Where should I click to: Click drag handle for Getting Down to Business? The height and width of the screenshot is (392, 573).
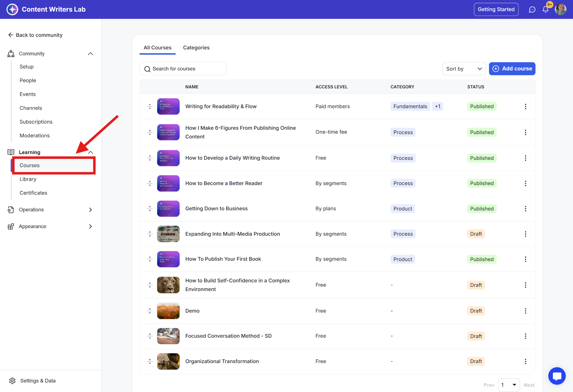tap(150, 209)
